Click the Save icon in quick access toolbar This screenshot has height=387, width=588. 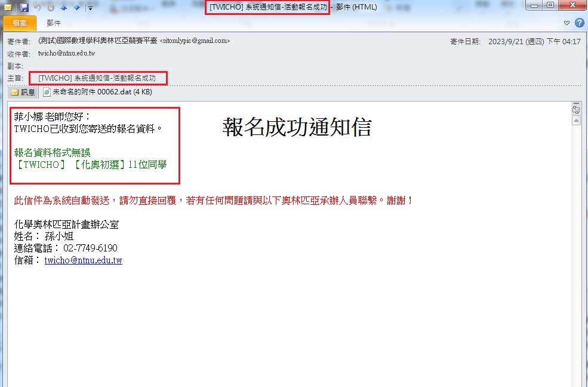tap(24, 8)
